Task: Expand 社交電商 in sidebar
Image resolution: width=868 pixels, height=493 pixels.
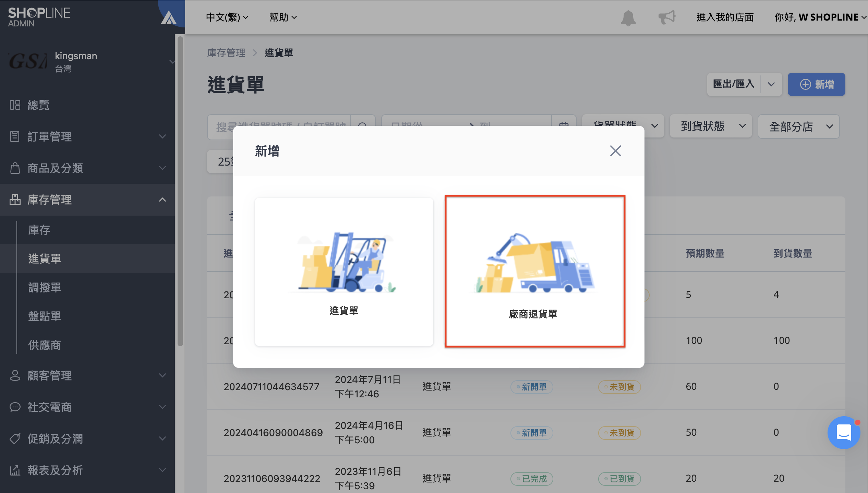Action: 87,407
